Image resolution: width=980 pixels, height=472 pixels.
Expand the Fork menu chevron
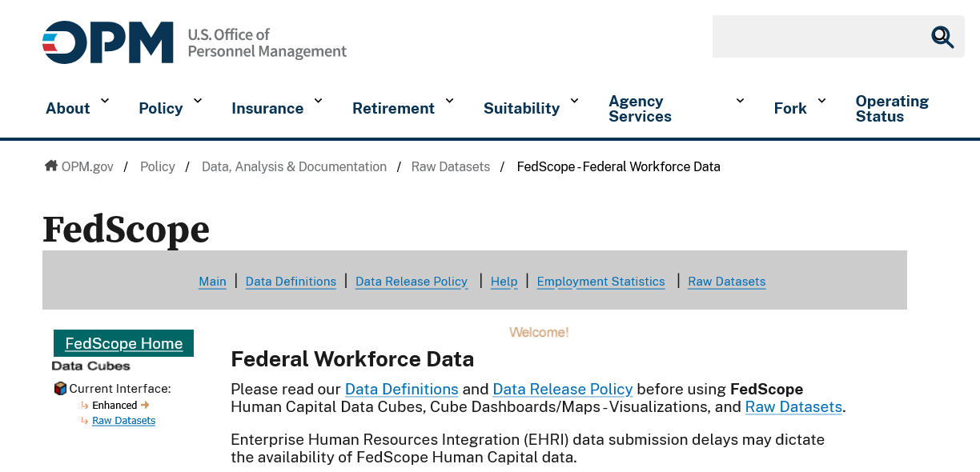tap(821, 101)
